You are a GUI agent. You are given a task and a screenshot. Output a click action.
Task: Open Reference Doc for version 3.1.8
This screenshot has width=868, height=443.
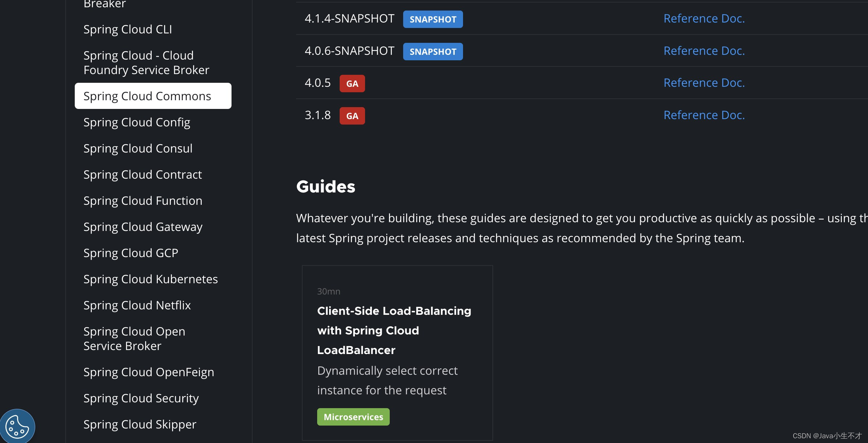point(704,114)
